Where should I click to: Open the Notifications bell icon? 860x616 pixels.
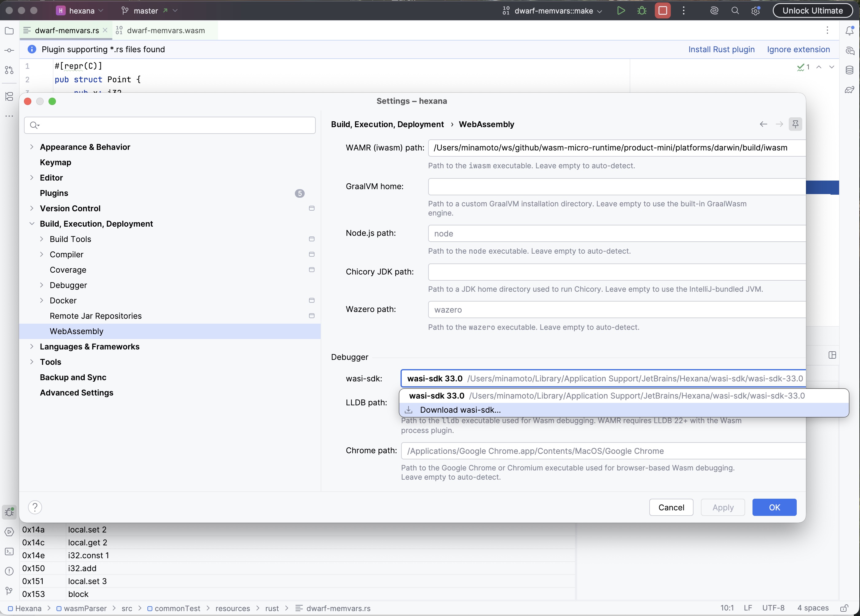850,31
